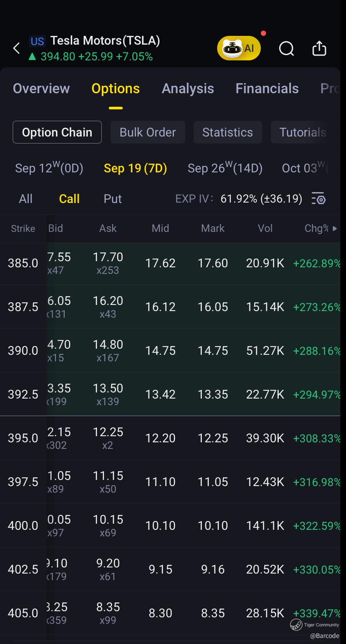Tap the share icon
The image size is (346, 644).
tap(319, 48)
